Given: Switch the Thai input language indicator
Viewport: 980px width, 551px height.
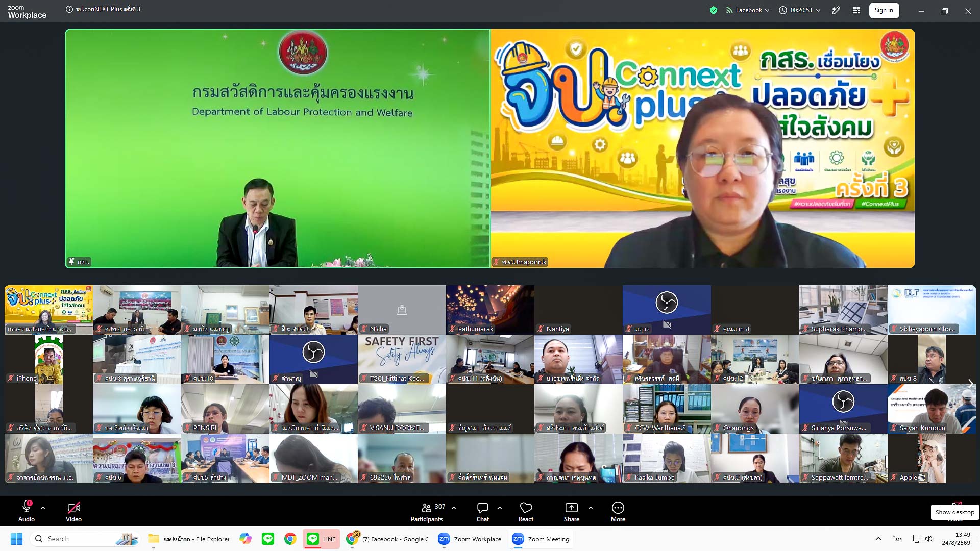Looking at the screenshot, I should (x=898, y=539).
